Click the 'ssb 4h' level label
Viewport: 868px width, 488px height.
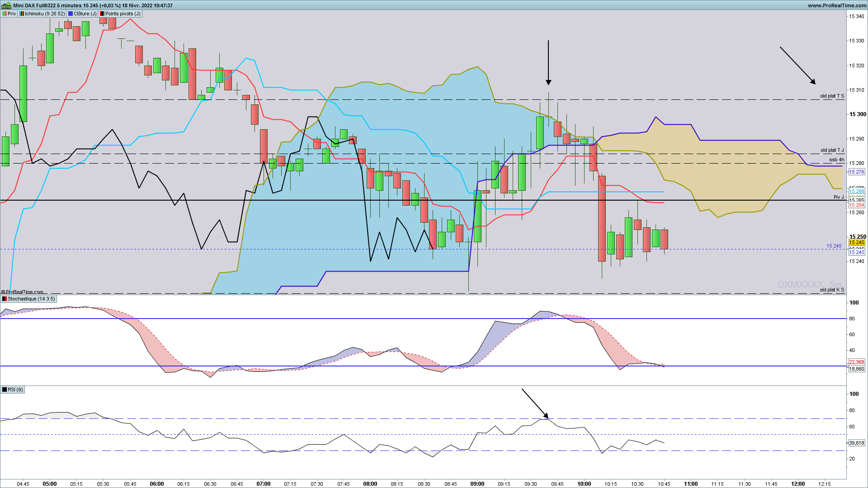837,160
